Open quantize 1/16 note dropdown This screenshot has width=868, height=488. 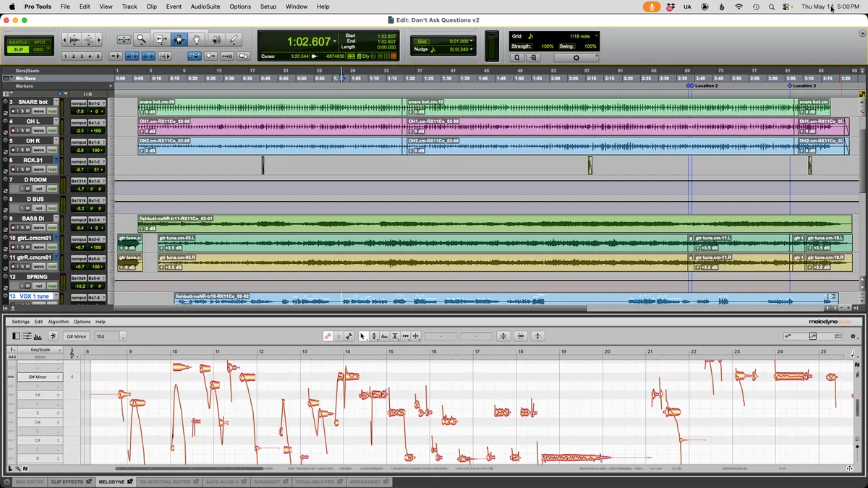coord(596,35)
